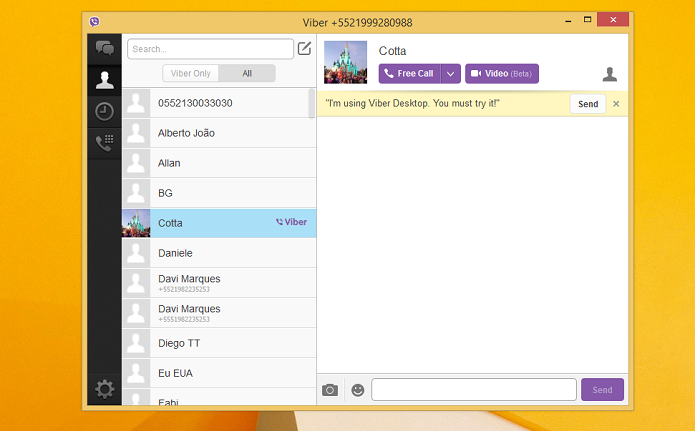This screenshot has height=431, width=695.
Task: Click the Viber badge on Cotta row
Action: click(x=291, y=222)
